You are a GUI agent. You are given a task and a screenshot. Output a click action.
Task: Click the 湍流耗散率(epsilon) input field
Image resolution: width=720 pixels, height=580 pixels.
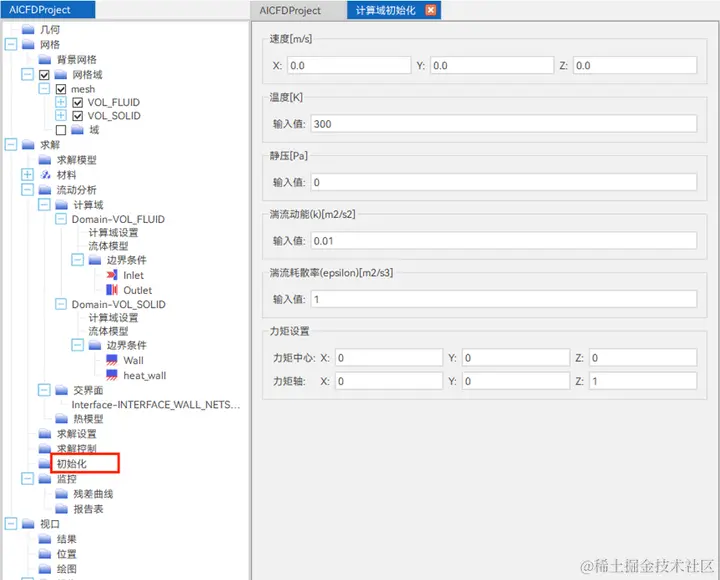pos(504,299)
